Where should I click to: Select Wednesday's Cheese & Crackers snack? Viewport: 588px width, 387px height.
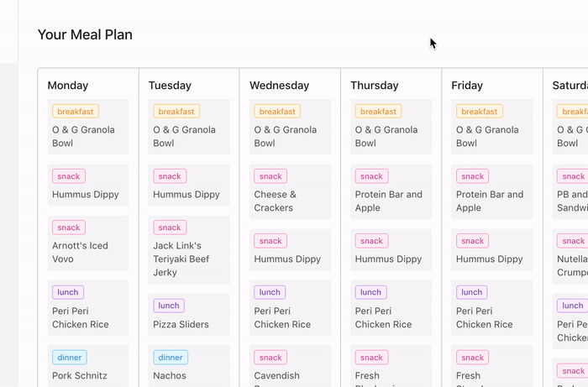(x=290, y=191)
